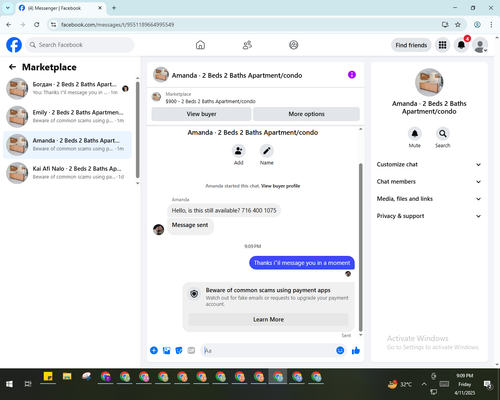Click the browser address bar URL

[x=117, y=25]
